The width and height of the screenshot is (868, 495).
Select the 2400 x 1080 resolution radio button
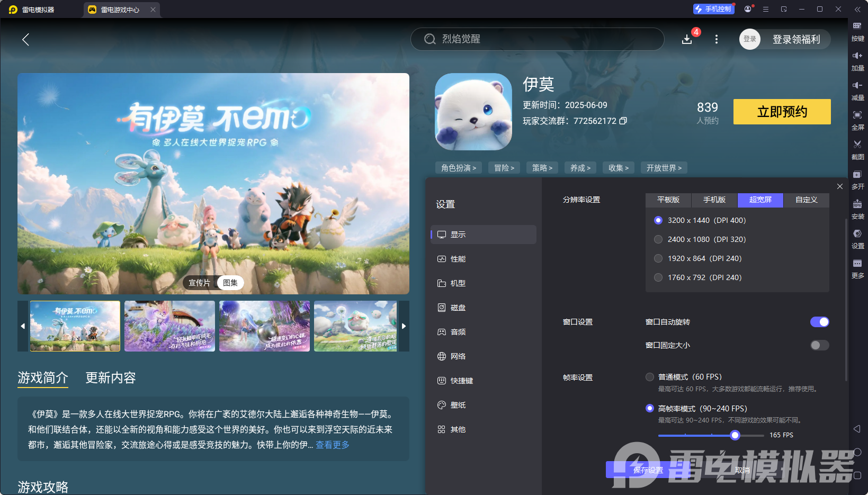(x=658, y=239)
